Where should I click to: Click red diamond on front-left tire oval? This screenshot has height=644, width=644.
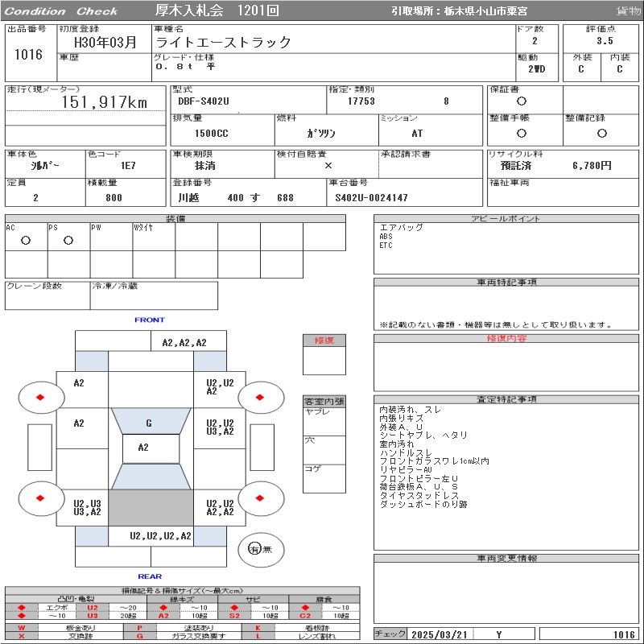pyautogui.click(x=40, y=397)
